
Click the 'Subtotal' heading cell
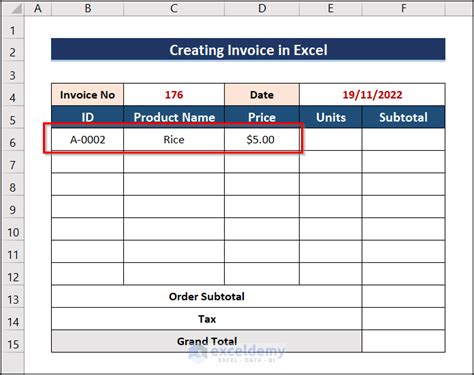tap(403, 117)
